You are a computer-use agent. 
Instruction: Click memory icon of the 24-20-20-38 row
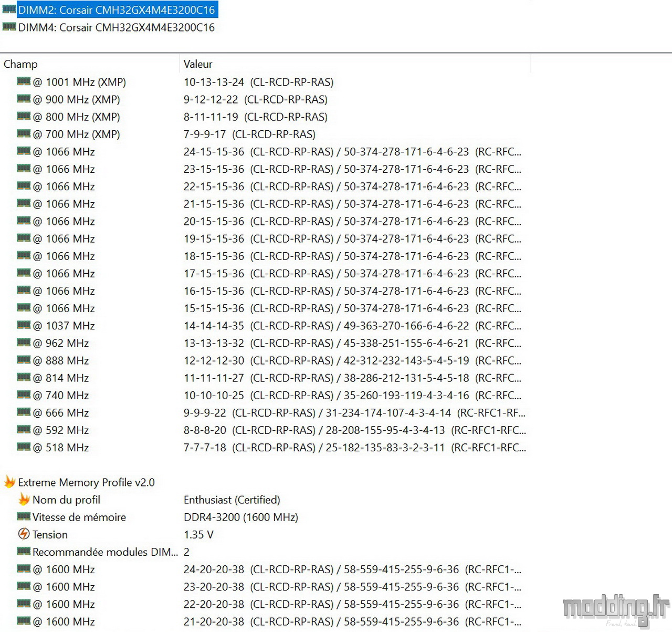tap(24, 568)
